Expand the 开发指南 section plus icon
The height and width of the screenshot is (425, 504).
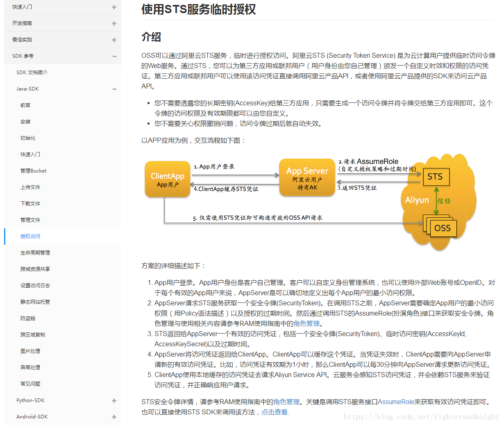pyautogui.click(x=114, y=23)
